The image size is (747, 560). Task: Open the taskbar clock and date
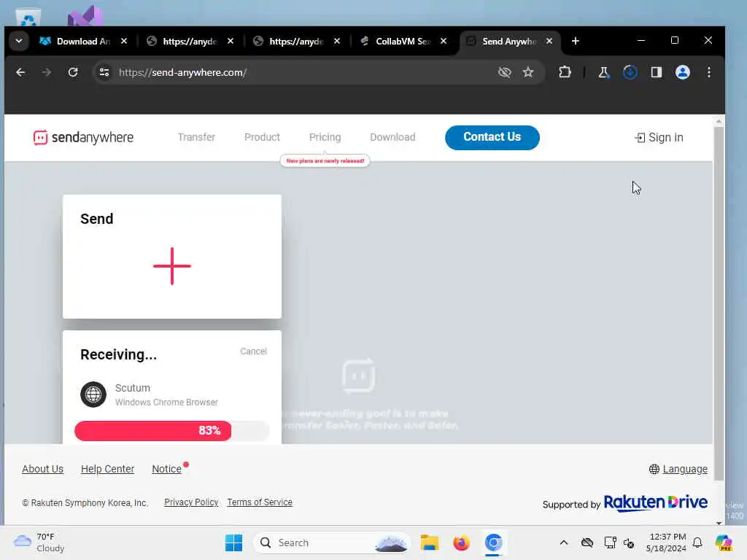(x=666, y=542)
